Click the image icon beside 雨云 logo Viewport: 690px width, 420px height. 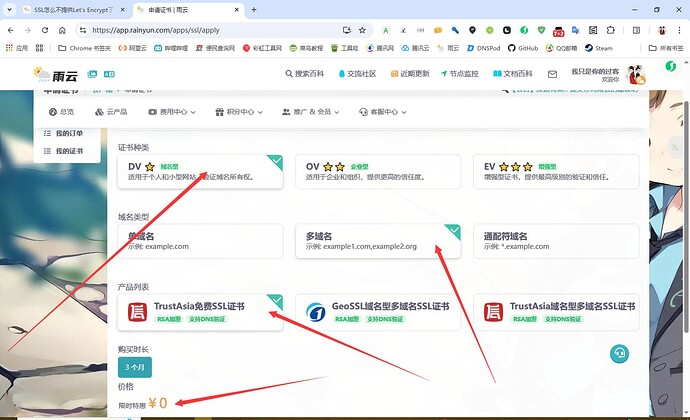click(x=92, y=74)
